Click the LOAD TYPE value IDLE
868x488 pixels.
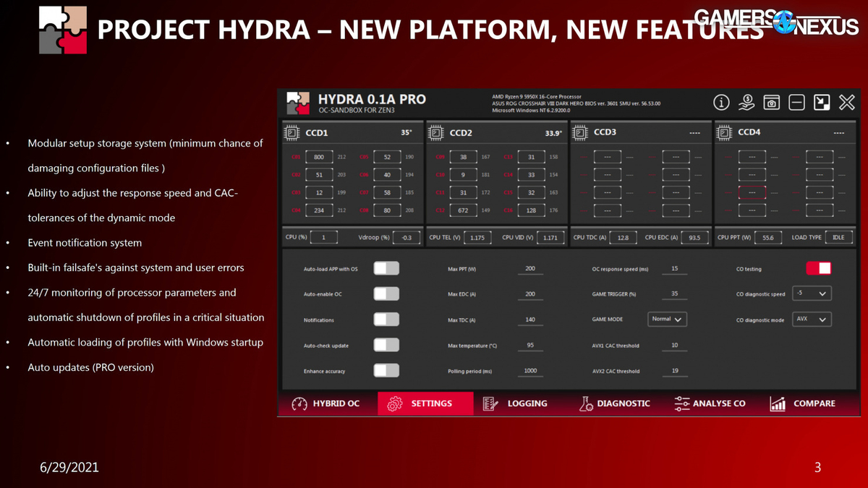840,237
